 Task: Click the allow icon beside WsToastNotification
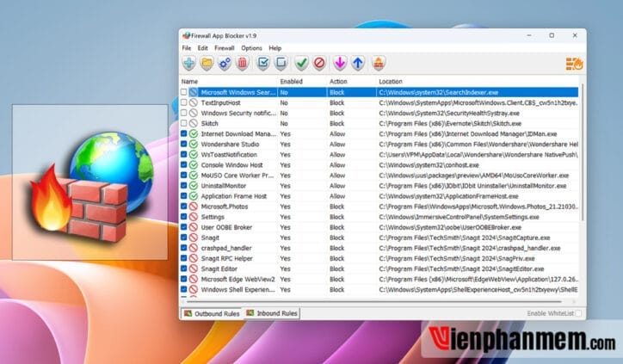[x=194, y=155]
